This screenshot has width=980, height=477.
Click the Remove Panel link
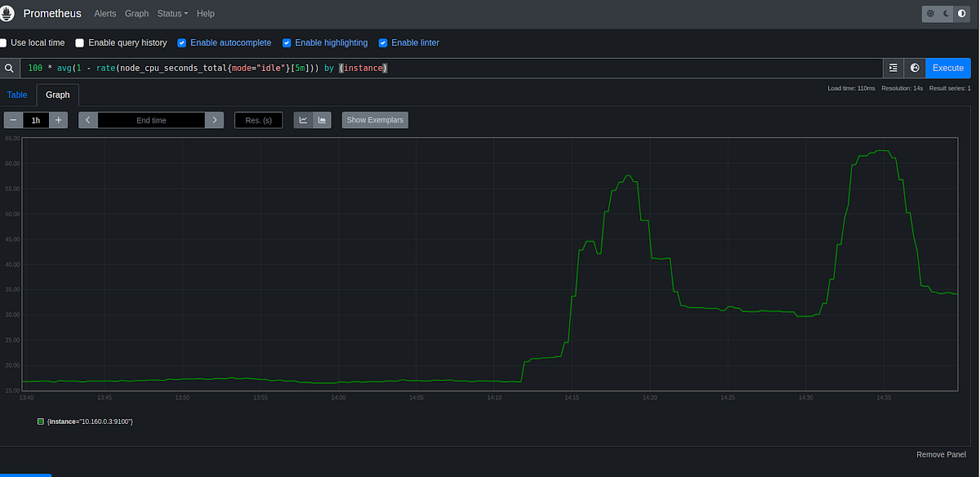coord(941,454)
